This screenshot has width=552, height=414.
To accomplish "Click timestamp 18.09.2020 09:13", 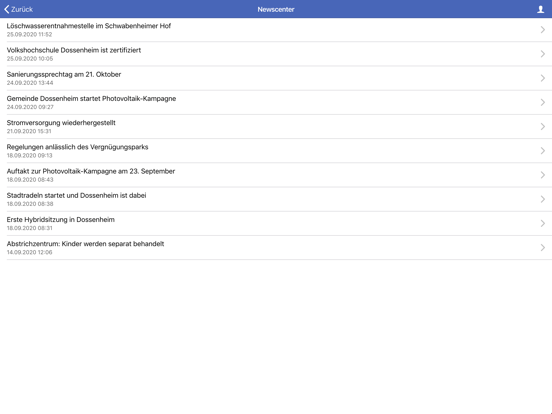I will click(29, 156).
